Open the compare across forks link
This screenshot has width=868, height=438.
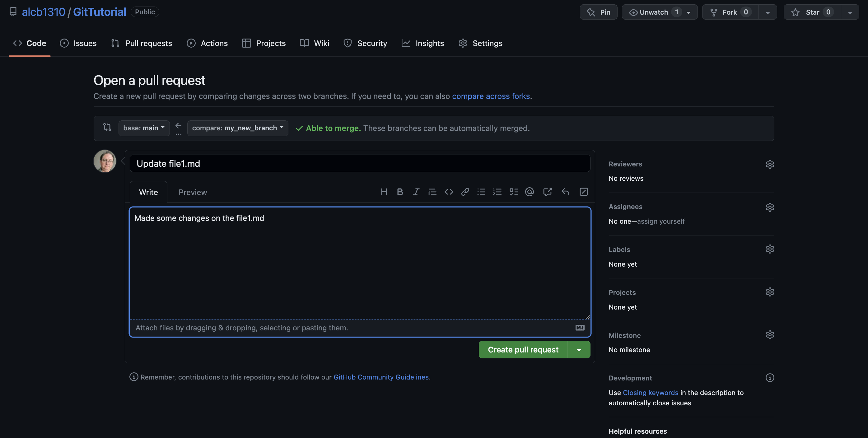(x=491, y=96)
